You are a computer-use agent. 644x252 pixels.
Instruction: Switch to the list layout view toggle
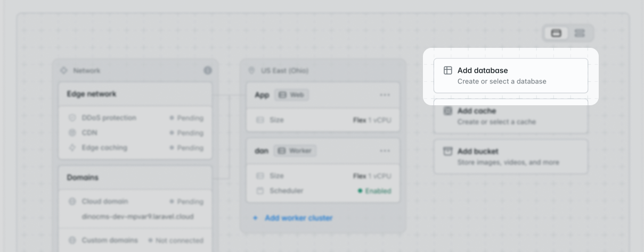(580, 33)
